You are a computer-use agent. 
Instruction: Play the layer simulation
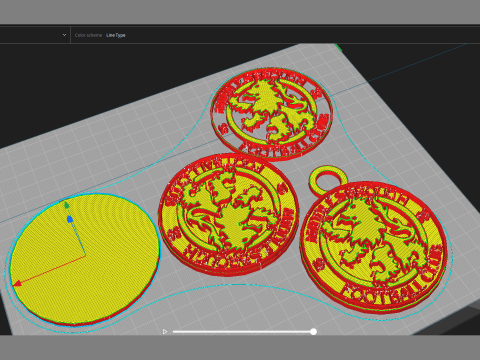click(x=165, y=332)
